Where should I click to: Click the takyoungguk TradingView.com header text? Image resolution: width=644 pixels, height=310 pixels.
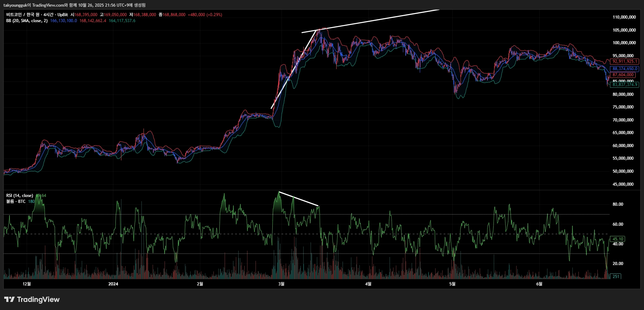tap(74, 5)
